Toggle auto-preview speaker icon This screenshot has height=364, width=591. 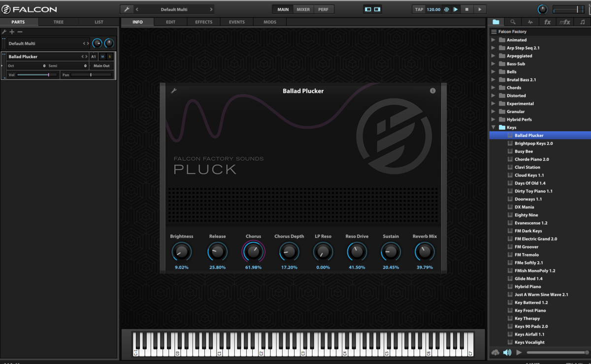(507, 353)
